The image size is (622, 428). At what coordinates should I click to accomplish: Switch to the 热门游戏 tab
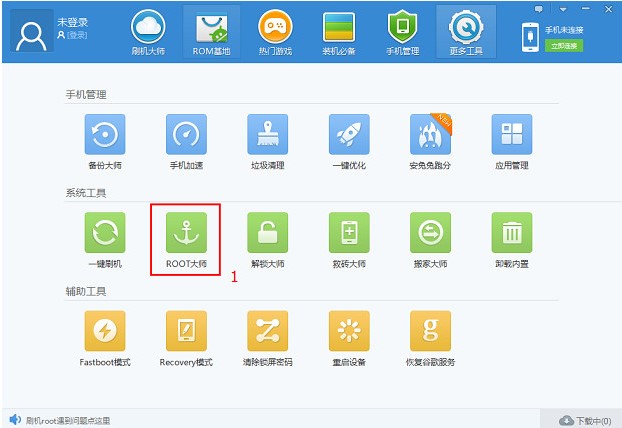pos(276,32)
